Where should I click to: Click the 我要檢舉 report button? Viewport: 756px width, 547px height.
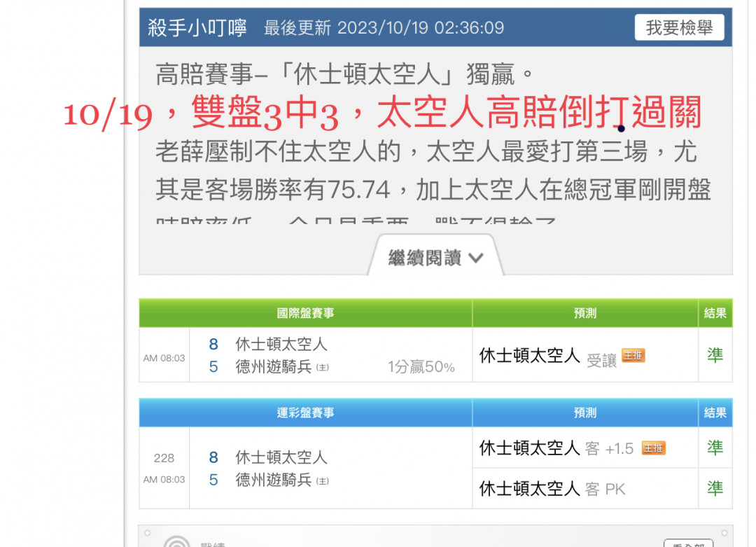pyautogui.click(x=679, y=27)
